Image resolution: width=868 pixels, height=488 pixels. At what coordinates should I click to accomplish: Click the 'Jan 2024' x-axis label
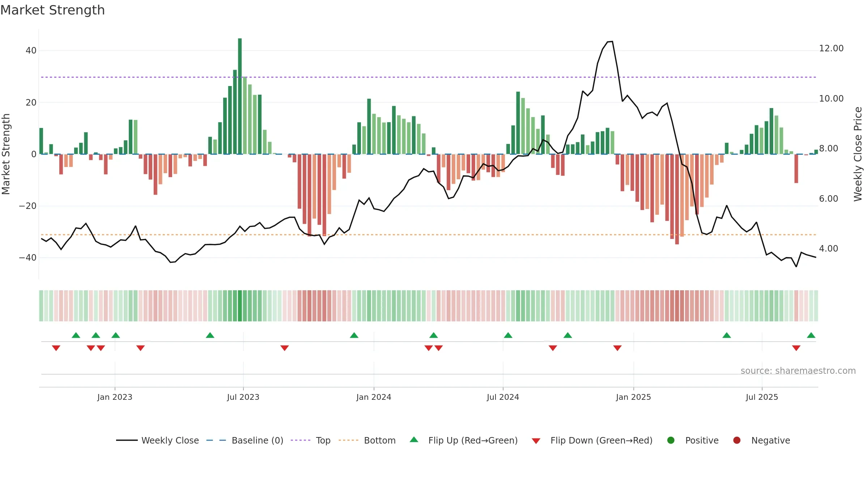[x=374, y=397]
